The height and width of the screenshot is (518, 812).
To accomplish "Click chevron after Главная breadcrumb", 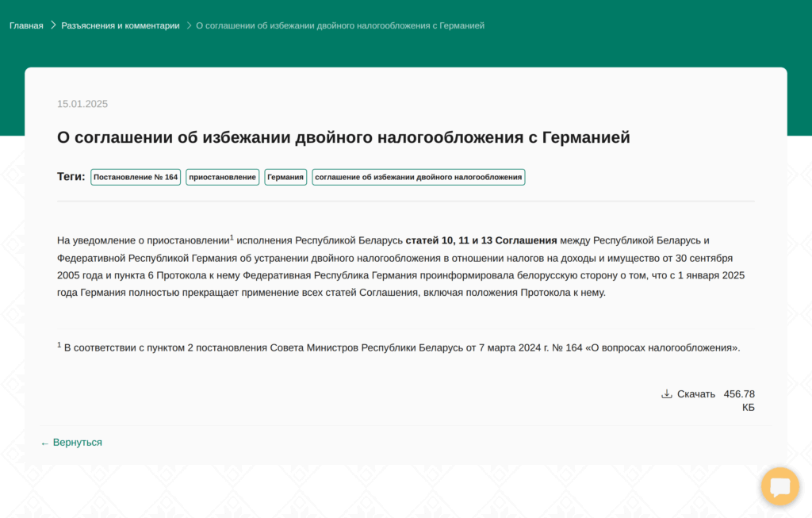I will pyautogui.click(x=53, y=25).
